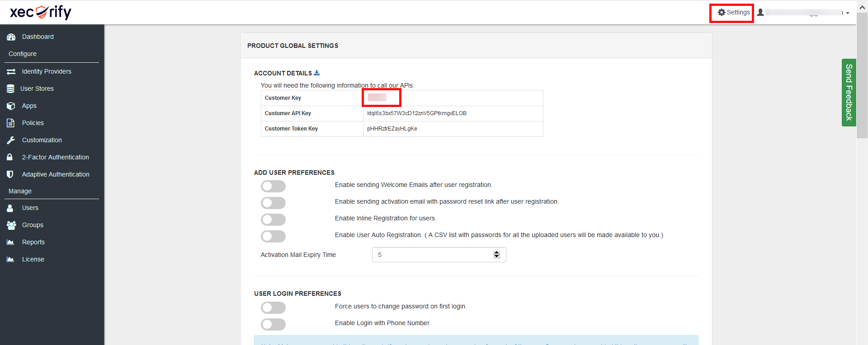Click the Customization wrench icon
Image resolution: width=868 pixels, height=345 pixels.
tap(11, 140)
